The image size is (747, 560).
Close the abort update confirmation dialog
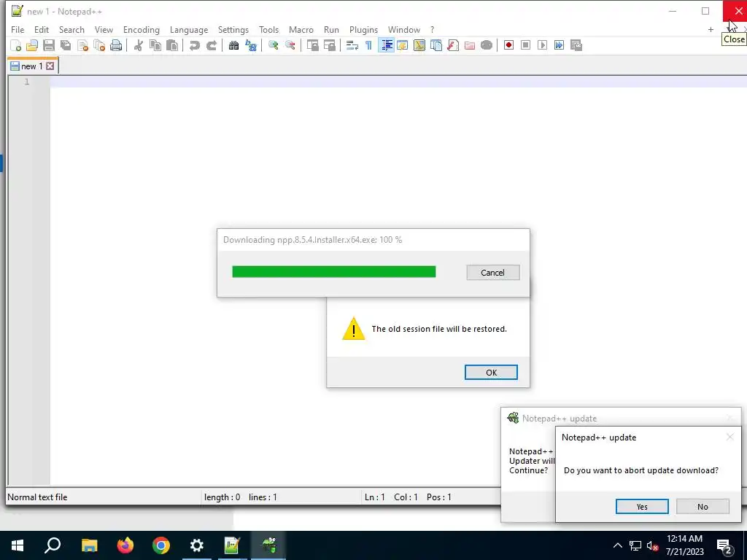(x=729, y=437)
